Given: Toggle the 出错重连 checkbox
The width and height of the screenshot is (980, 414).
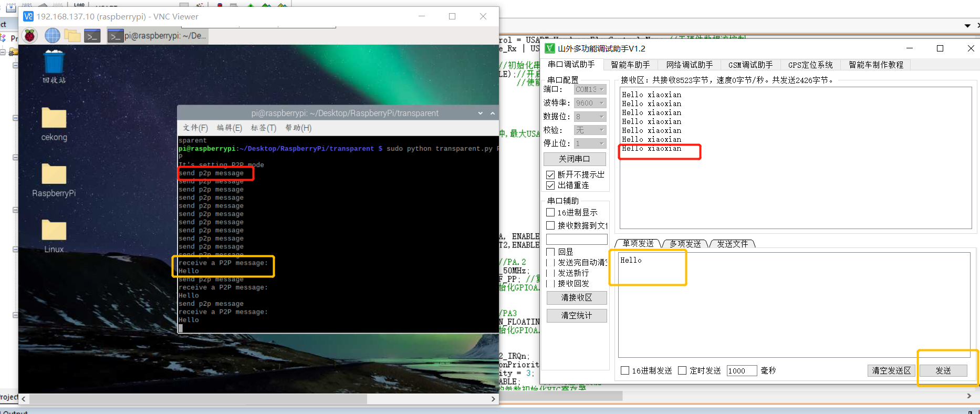Looking at the screenshot, I should [550, 185].
